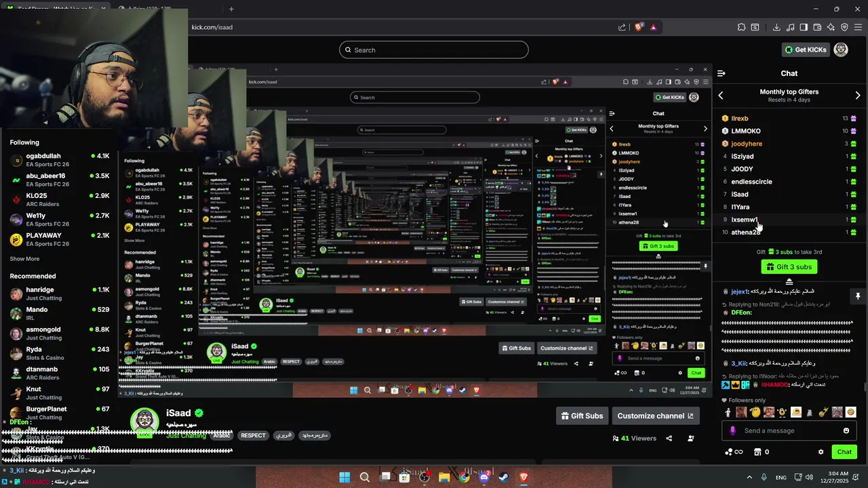The width and height of the screenshot is (868, 488).
Task: Open abu_abeer16 in the outer Following sidebar
Action: point(60,180)
